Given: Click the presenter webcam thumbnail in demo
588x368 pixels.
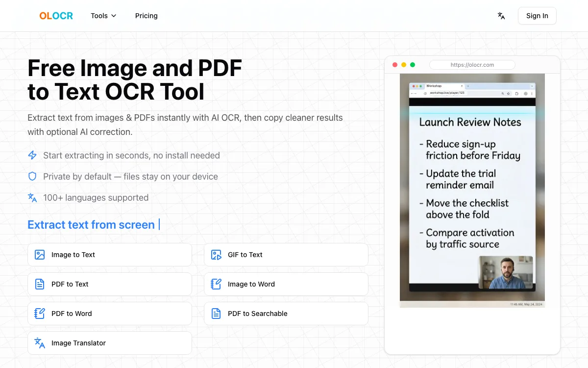Looking at the screenshot, I should (x=506, y=272).
